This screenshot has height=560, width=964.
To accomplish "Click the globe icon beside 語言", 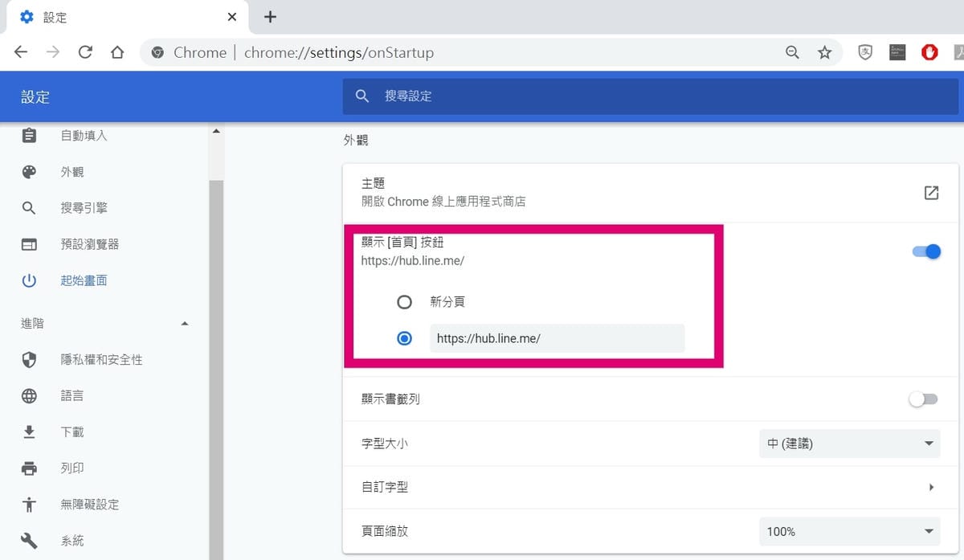I will (x=29, y=396).
